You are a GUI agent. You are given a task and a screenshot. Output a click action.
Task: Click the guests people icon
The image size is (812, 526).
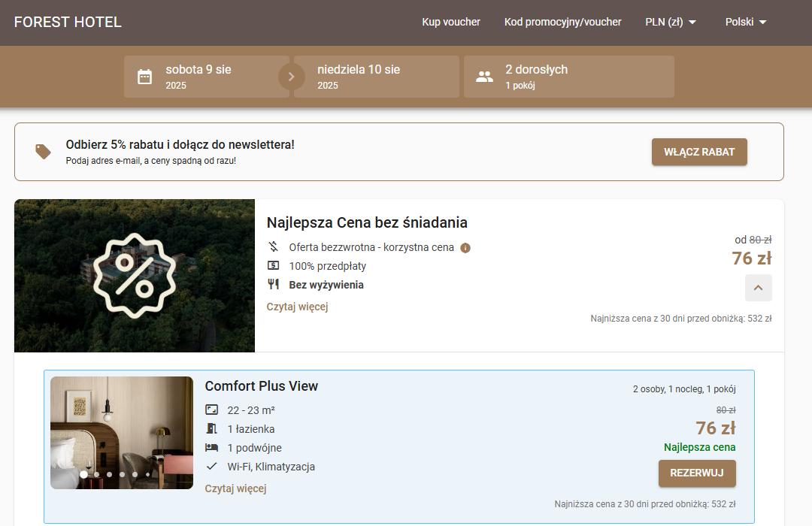484,77
